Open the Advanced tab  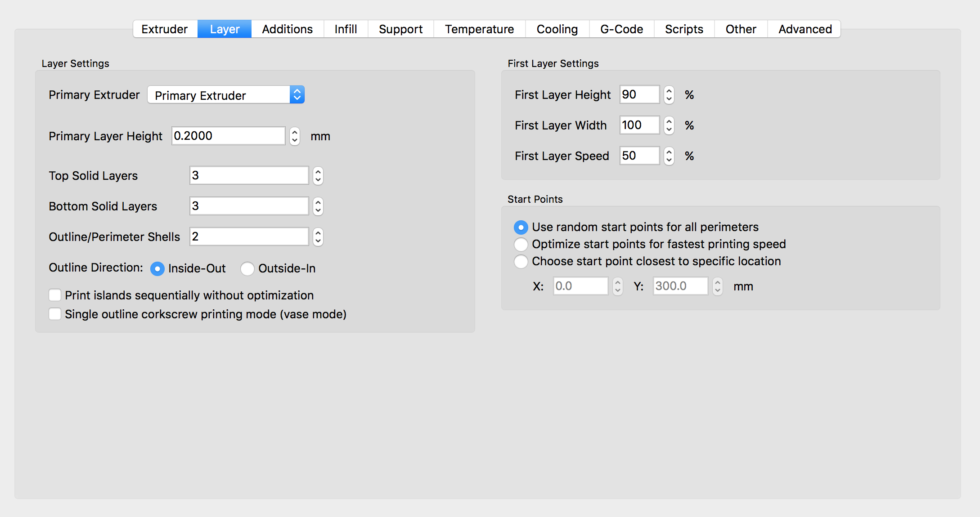point(805,29)
